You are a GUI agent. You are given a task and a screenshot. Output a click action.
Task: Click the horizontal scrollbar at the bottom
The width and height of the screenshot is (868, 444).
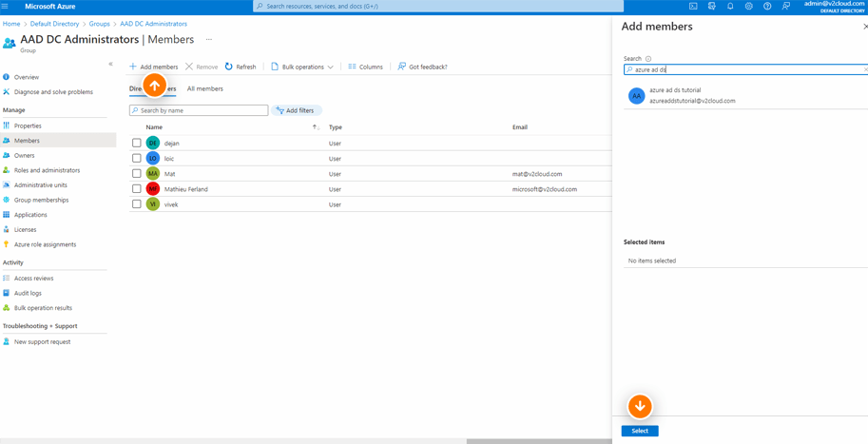tap(539, 441)
